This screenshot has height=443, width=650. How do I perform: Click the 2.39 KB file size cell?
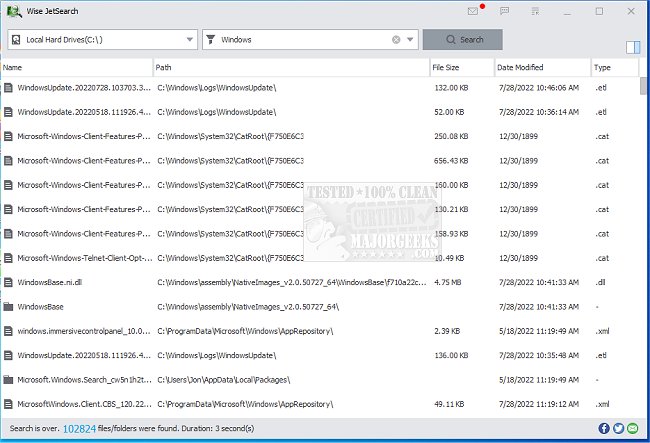(x=447, y=331)
